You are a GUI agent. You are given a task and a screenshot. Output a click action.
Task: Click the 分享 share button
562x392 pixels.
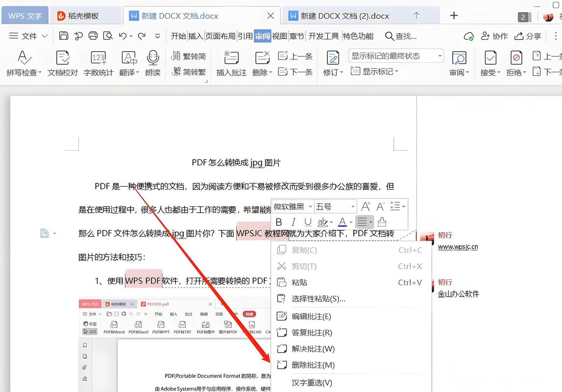528,36
